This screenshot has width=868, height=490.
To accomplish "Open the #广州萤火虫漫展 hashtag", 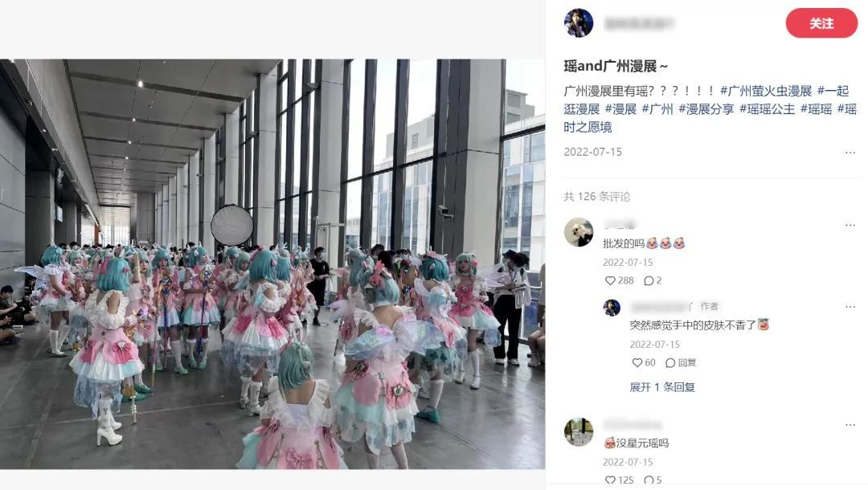I will (766, 91).
